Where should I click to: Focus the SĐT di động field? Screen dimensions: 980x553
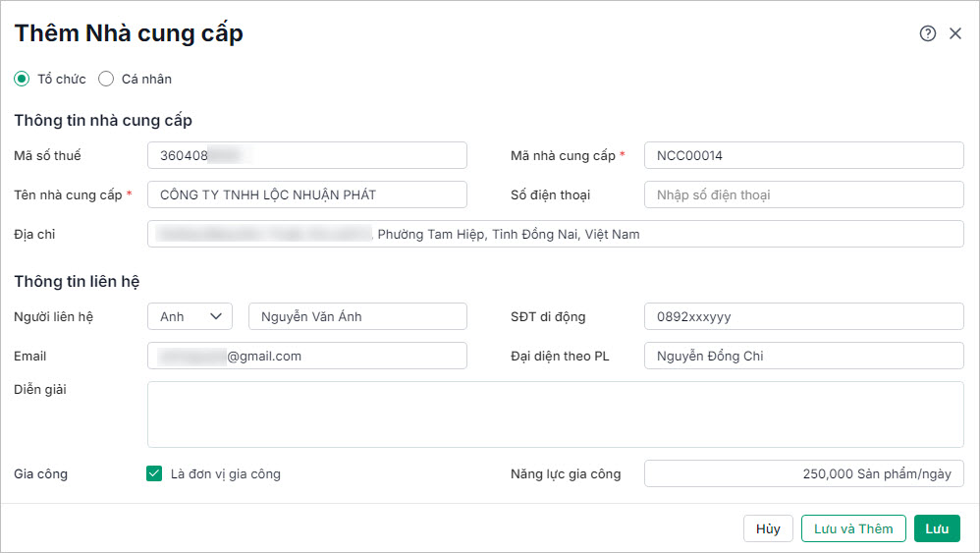click(803, 316)
